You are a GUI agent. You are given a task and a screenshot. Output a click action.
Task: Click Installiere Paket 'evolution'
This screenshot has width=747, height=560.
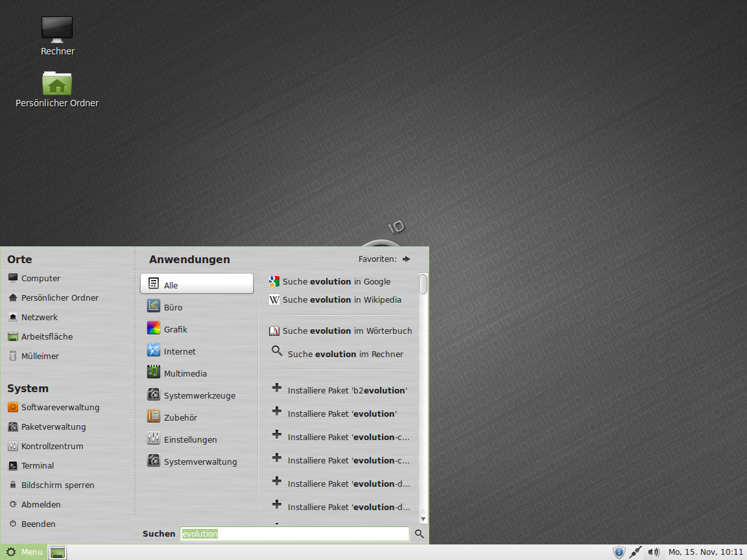click(341, 414)
